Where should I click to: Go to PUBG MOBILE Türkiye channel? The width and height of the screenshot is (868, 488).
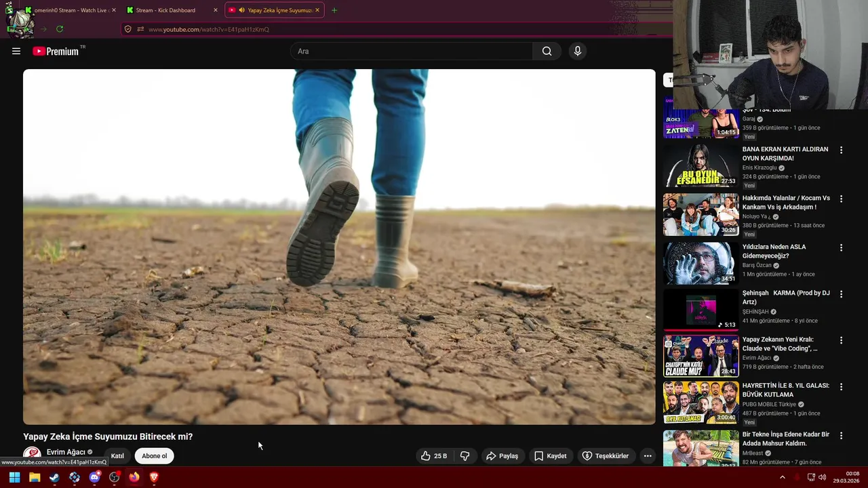[x=769, y=404]
